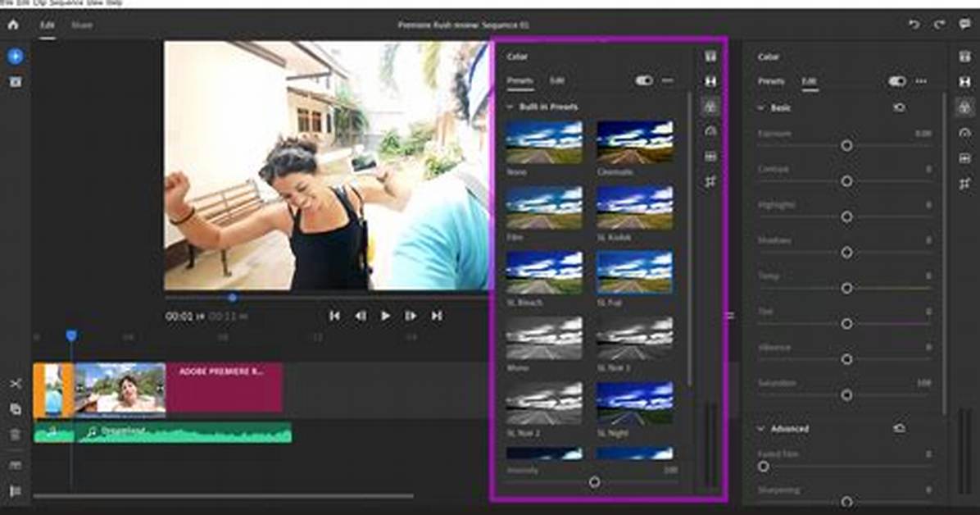This screenshot has height=515, width=980.
Task: Reset the Basic color section
Action: [x=900, y=107]
